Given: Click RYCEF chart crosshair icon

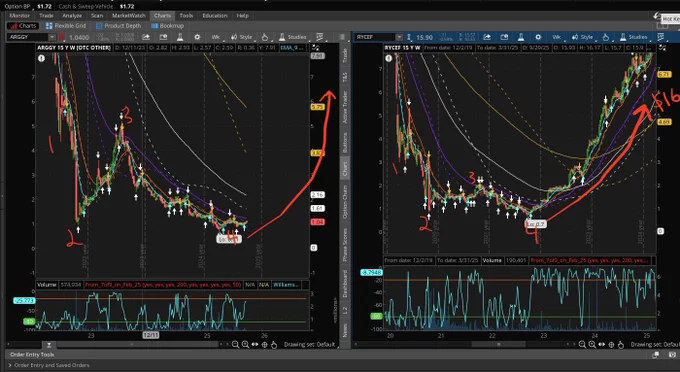Looking at the screenshot, I should click(611, 344).
